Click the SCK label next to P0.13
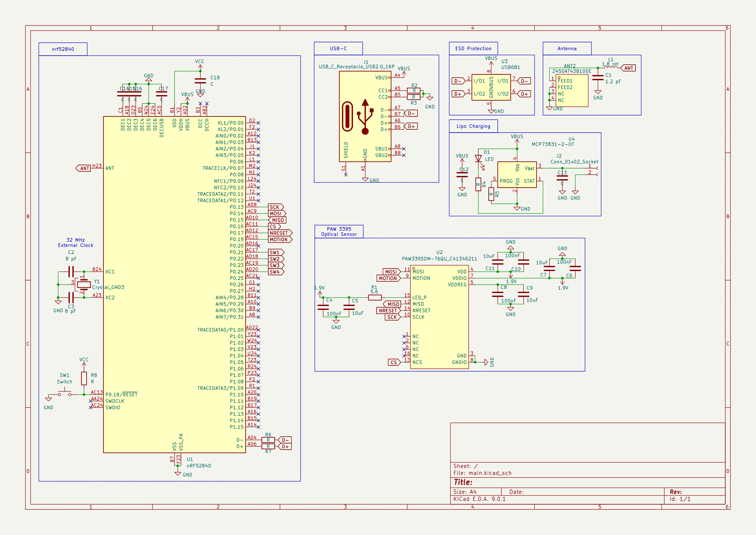Image resolution: width=756 pixels, height=535 pixels. pyautogui.click(x=276, y=207)
